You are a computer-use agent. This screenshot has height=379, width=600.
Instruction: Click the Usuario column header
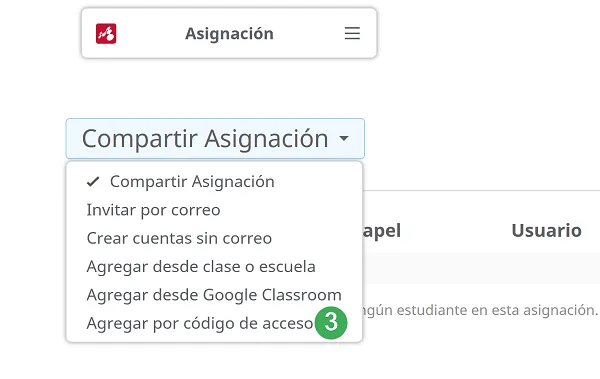(546, 230)
